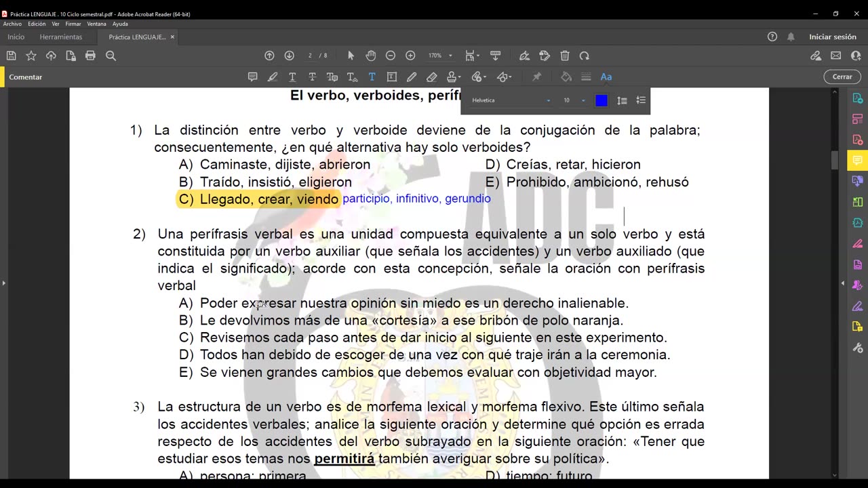The image size is (868, 488).
Task: Open the Firmar menu
Action: (x=73, y=24)
